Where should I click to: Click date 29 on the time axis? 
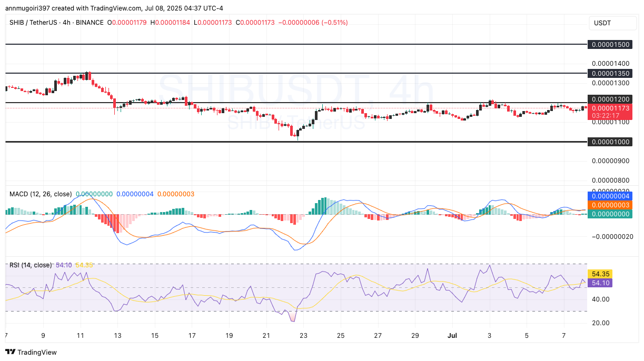415,335
